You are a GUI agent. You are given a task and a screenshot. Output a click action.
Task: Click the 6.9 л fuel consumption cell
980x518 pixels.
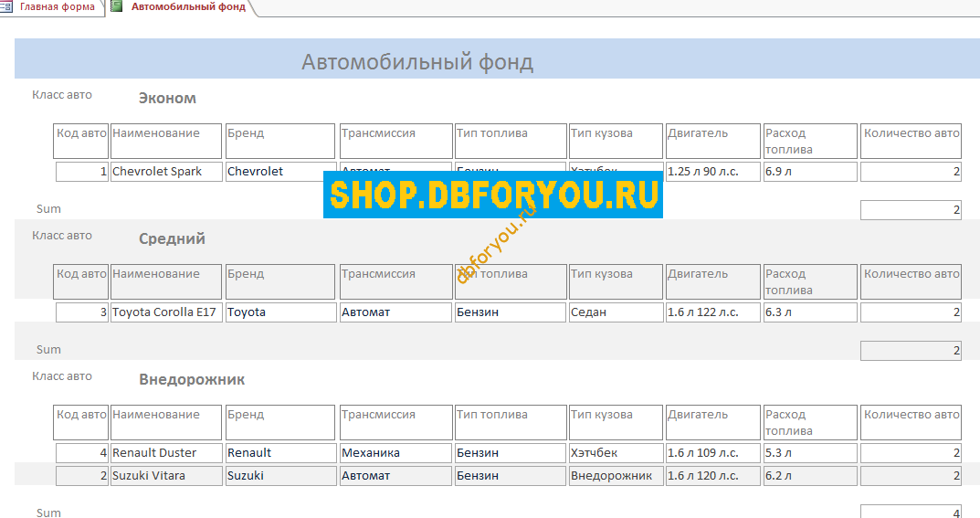tap(810, 172)
